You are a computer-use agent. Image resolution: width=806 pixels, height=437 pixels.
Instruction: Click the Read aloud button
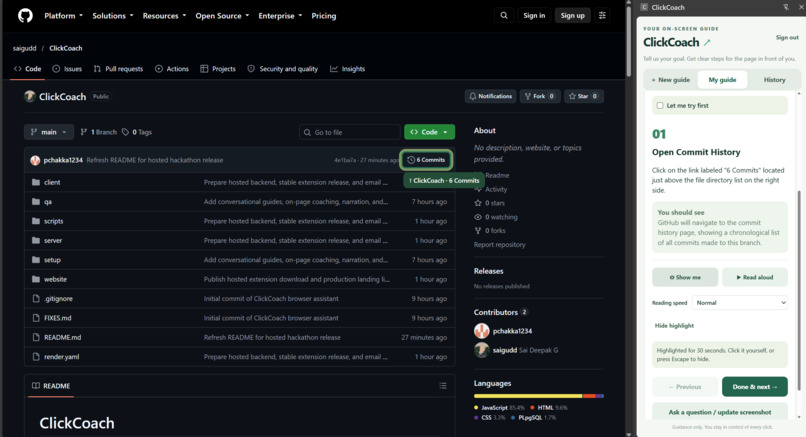755,277
